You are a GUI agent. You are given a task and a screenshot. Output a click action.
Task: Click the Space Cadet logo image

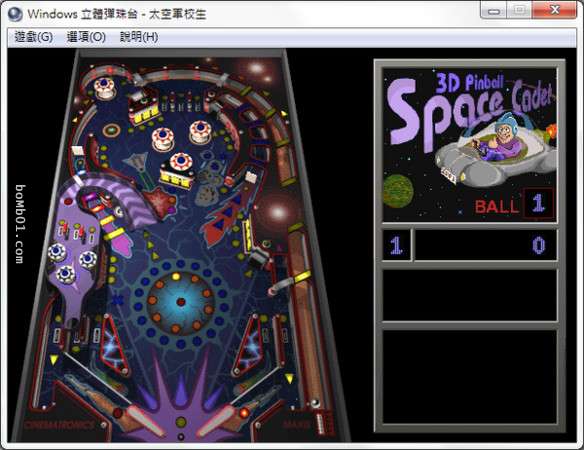(x=470, y=145)
